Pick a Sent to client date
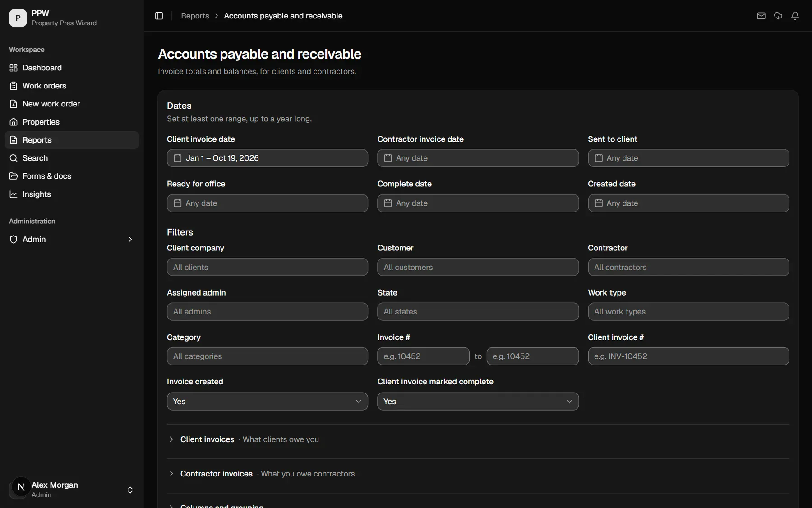 coord(688,158)
